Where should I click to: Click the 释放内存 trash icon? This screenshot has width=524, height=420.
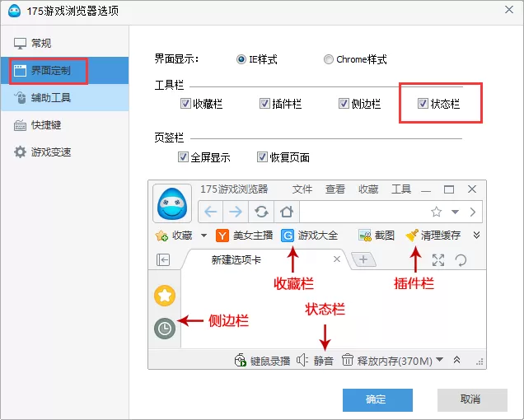[348, 360]
